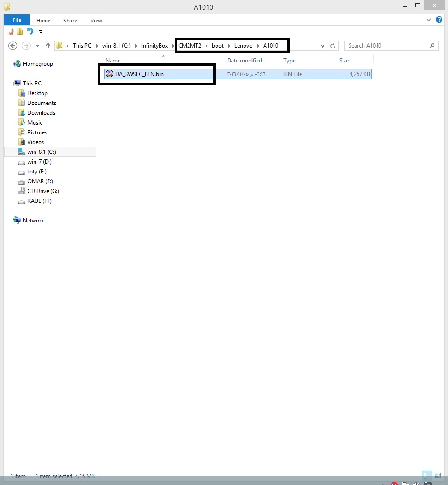The height and width of the screenshot is (485, 448).
Task: Click the Network icon in sidebar
Action: (17, 220)
